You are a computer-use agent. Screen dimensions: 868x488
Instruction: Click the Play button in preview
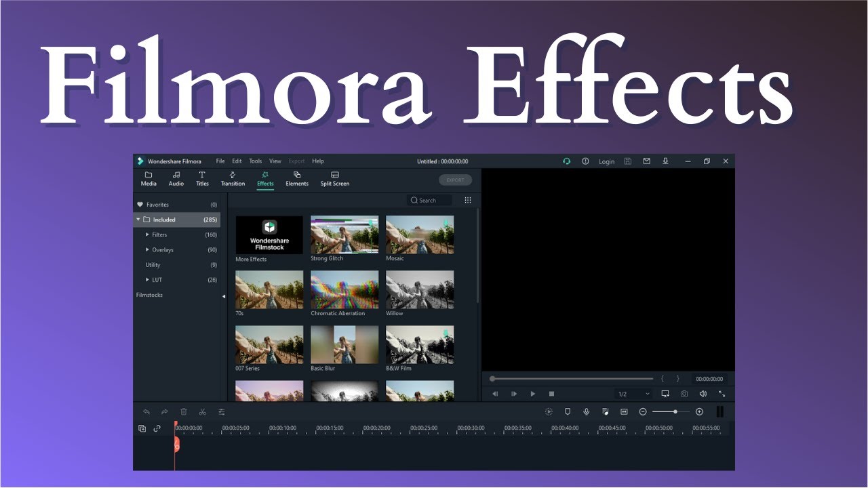click(533, 394)
